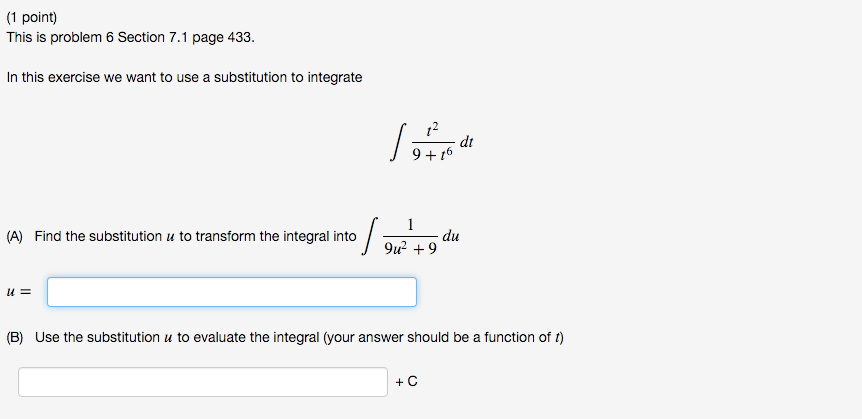Viewport: 862px width, 419px height.
Task: Click the 'u =' label beside the input
Action: tap(19, 293)
